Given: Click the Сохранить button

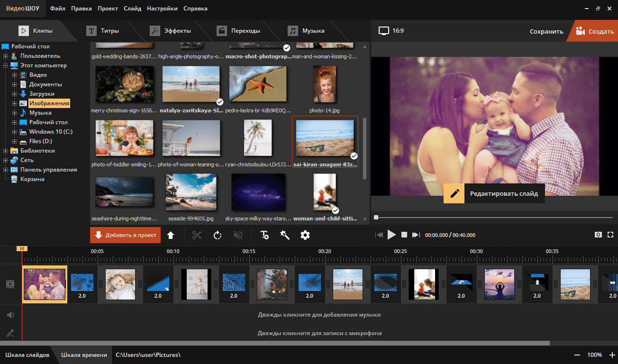Looking at the screenshot, I should tap(546, 31).
